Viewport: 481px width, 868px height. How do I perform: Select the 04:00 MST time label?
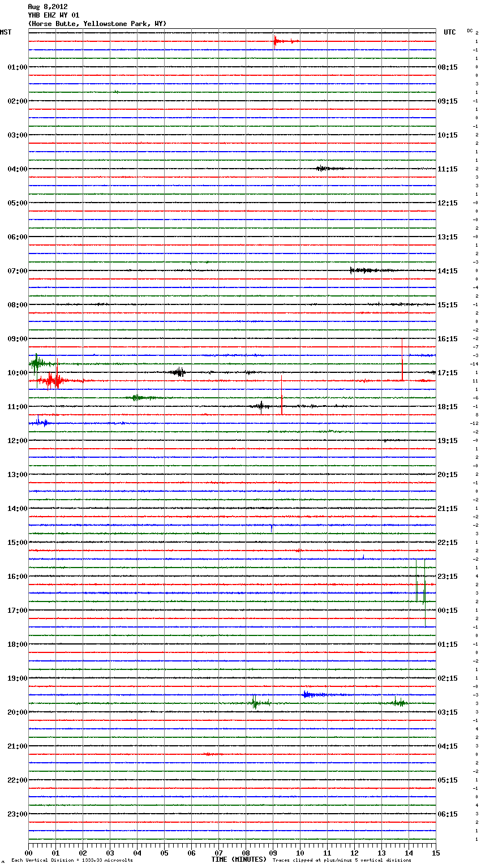click(x=17, y=169)
